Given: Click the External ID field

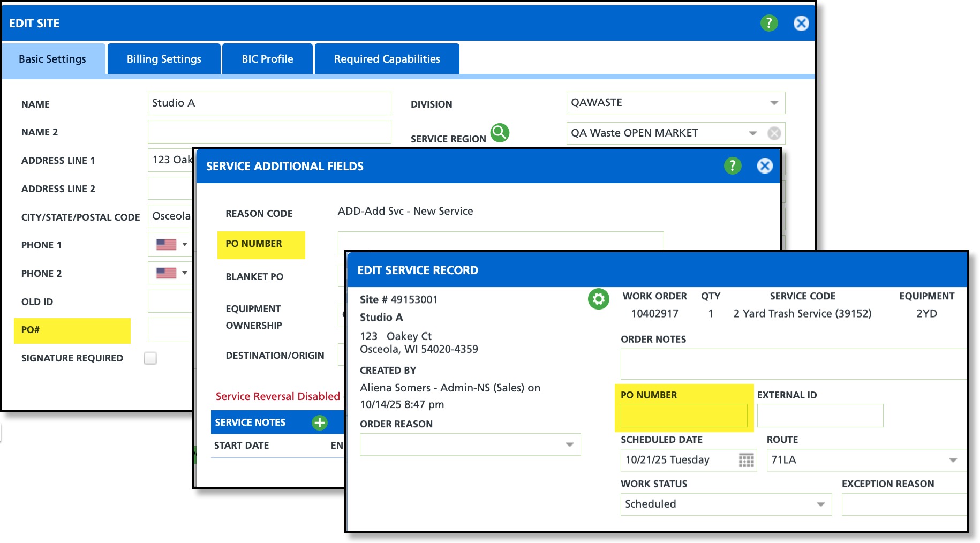Looking at the screenshot, I should tap(820, 416).
